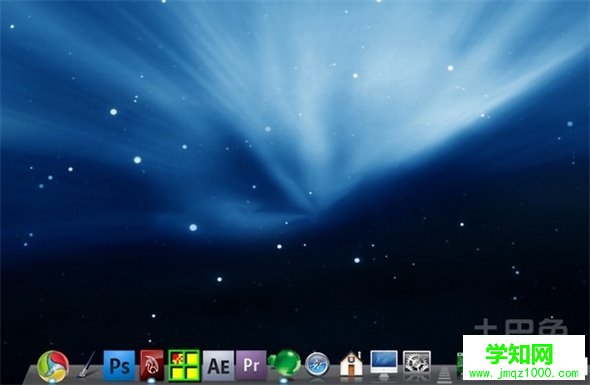Open System Preferences gear icon

[x=417, y=362]
